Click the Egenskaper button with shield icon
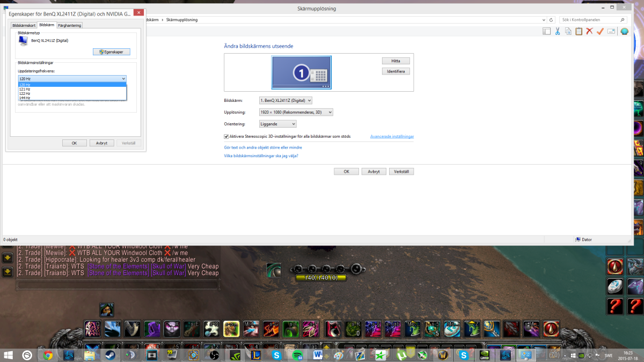 (x=111, y=52)
